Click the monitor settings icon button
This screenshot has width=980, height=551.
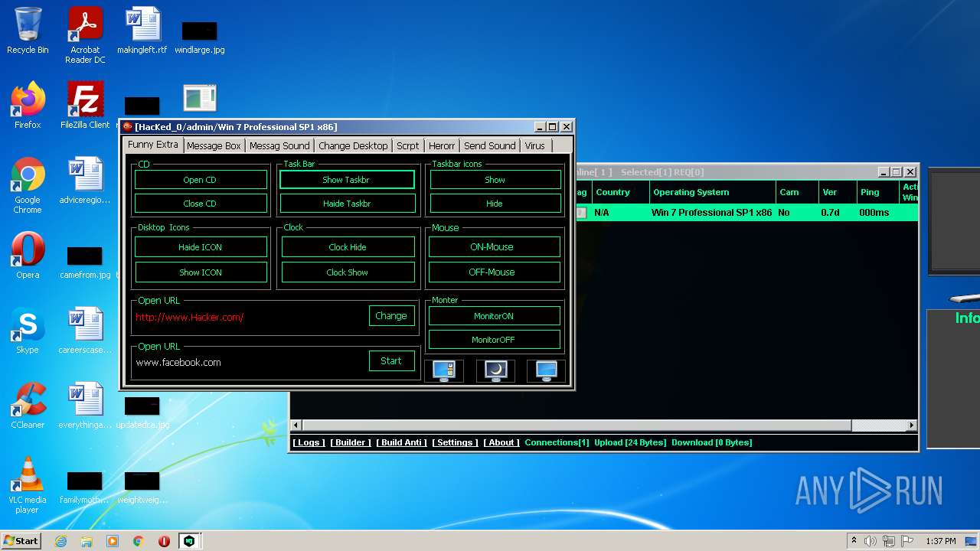pyautogui.click(x=444, y=371)
